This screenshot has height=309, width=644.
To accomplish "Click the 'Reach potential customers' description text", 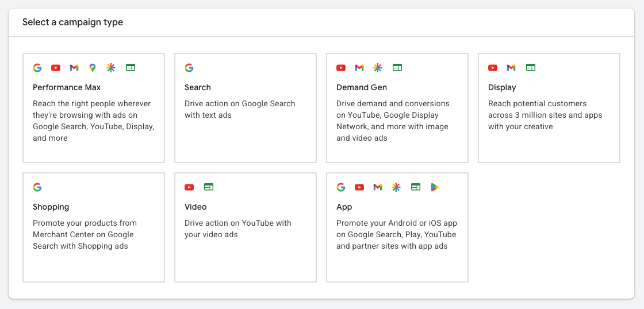I will coord(545,115).
